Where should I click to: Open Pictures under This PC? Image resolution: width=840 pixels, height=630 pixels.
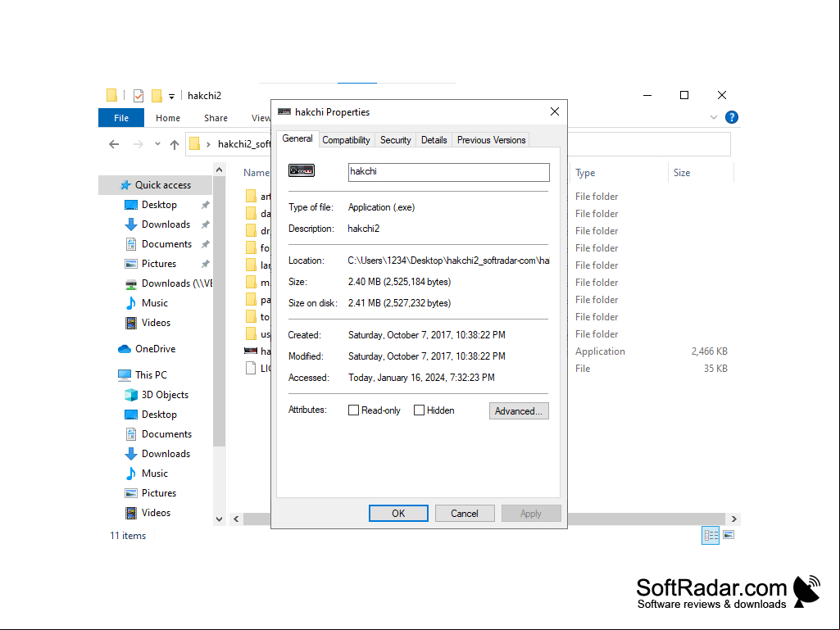pyautogui.click(x=159, y=493)
